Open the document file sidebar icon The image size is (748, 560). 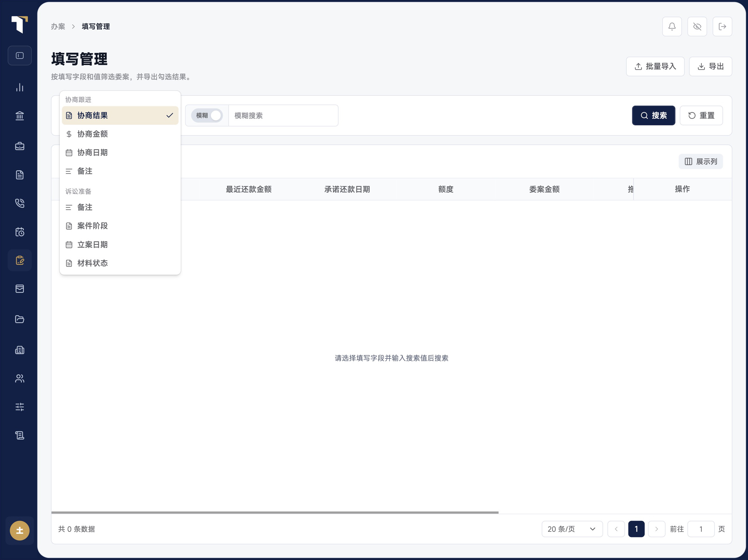coord(20,175)
